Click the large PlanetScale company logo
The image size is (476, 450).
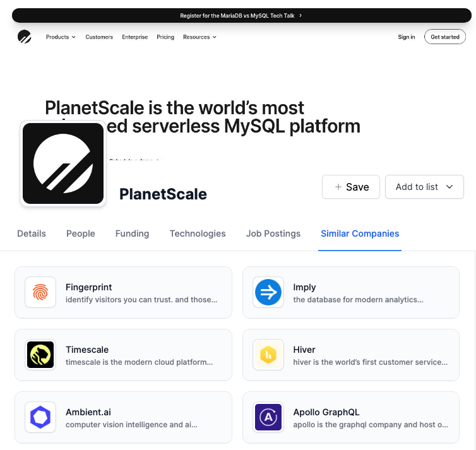(63, 163)
